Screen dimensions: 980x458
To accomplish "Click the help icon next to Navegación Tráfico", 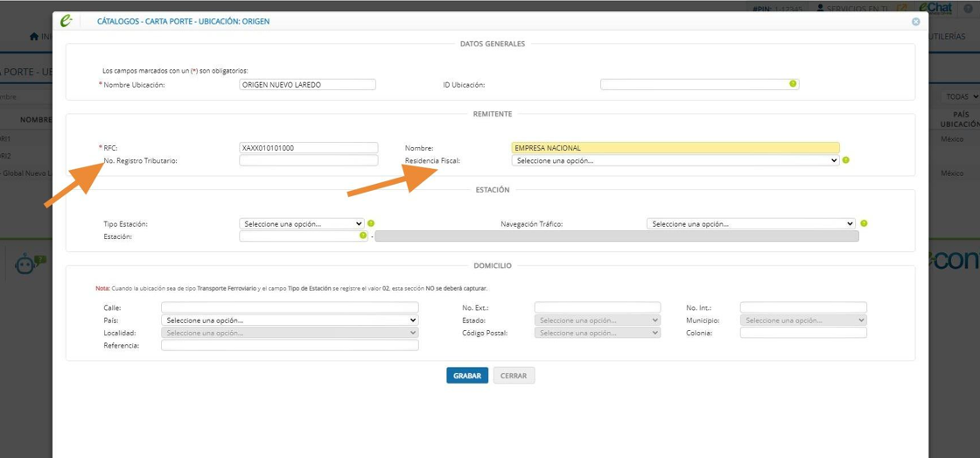I will pyautogui.click(x=864, y=223).
